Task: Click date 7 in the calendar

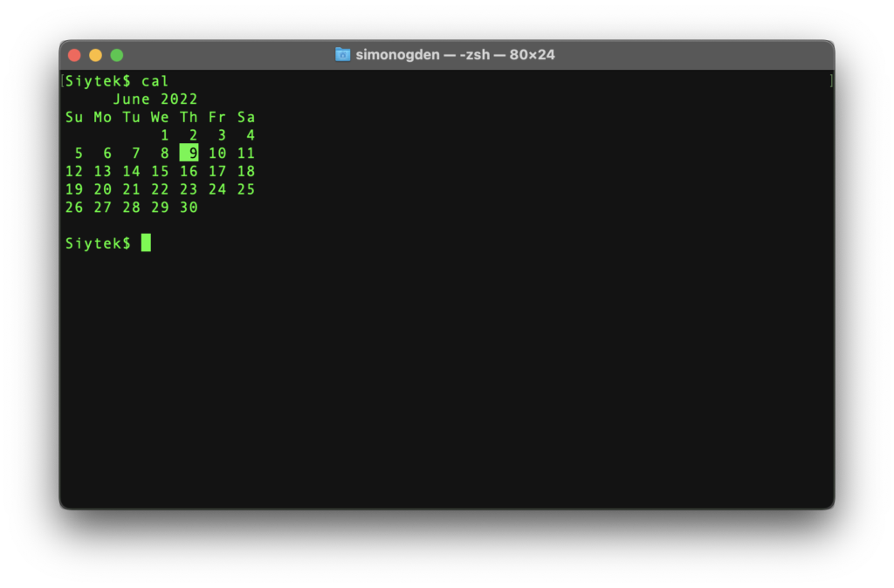Action: tap(135, 154)
